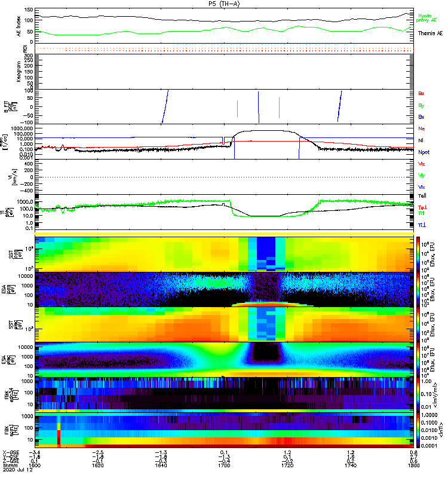Click the red vertical spike in the FBK scm panel
Screen dimensions: 448x478
[59, 430]
